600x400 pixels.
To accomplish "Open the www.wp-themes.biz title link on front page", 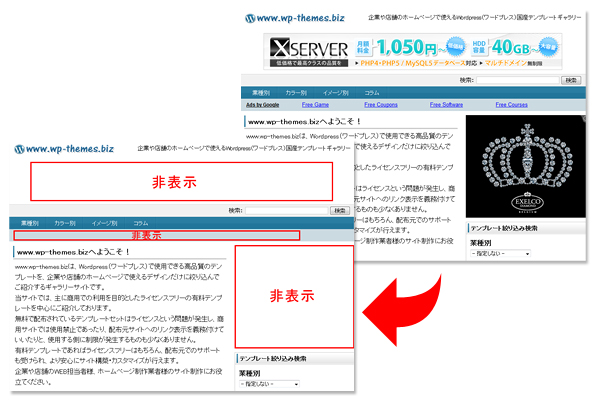I will [x=70, y=149].
